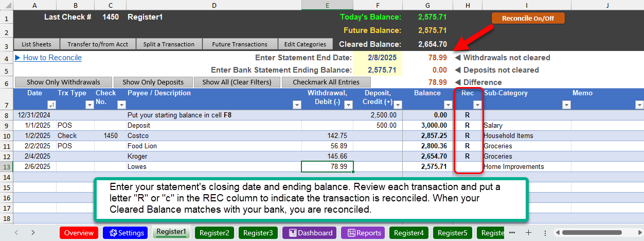Click Checkmark All Entries button
This screenshot has height=241, width=644.
326,82
